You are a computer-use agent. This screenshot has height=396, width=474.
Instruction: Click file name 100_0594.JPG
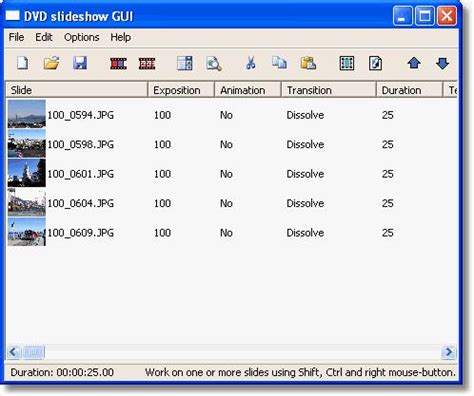pyautogui.click(x=80, y=115)
